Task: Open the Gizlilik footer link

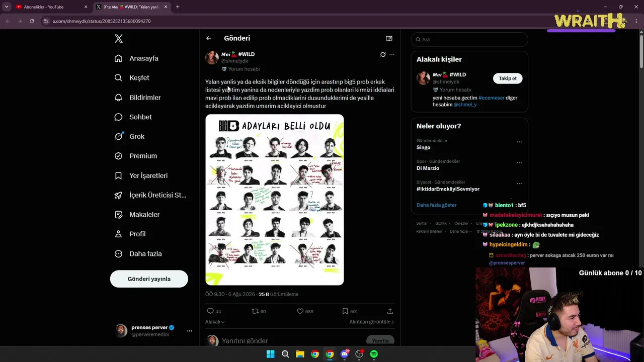Action: 441,223
